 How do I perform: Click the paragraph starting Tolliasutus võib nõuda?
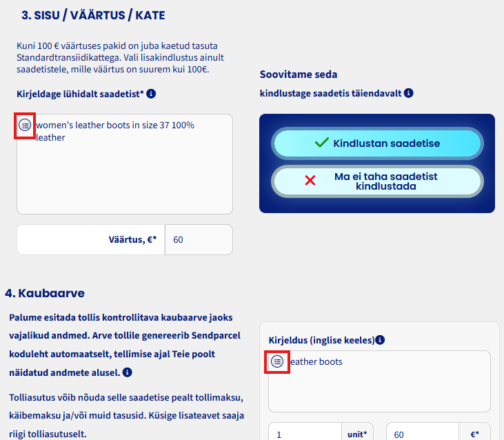(x=127, y=416)
